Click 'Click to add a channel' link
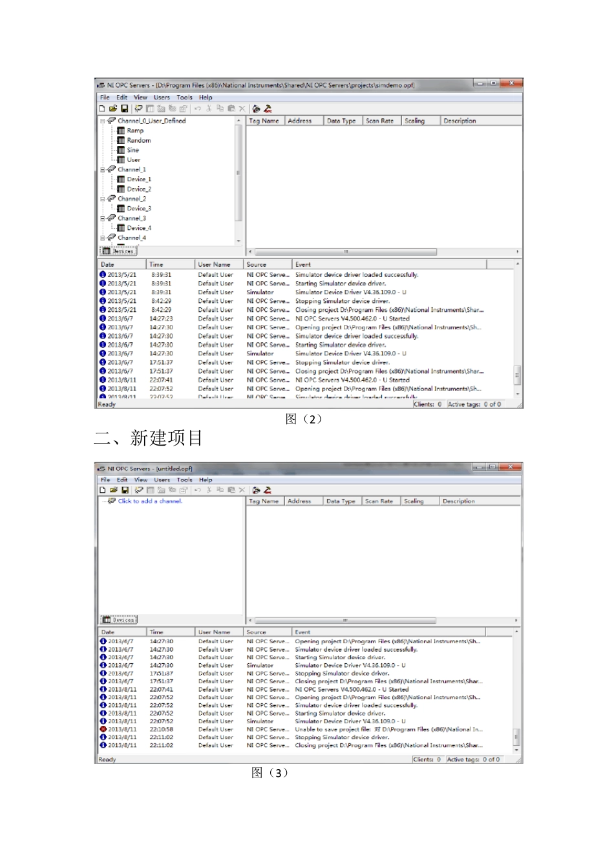Screen dimensions: 614x868 (x=150, y=501)
